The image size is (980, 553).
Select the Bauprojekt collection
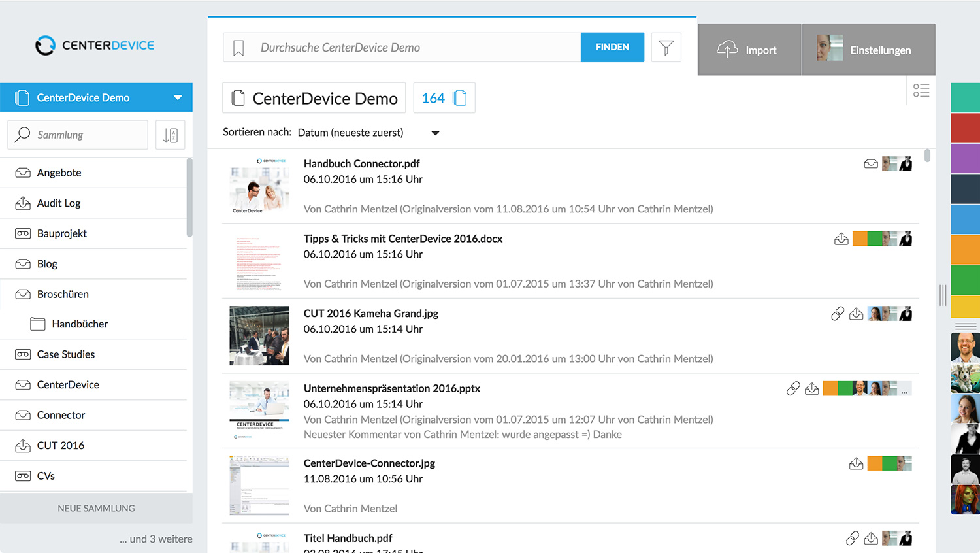(93, 233)
